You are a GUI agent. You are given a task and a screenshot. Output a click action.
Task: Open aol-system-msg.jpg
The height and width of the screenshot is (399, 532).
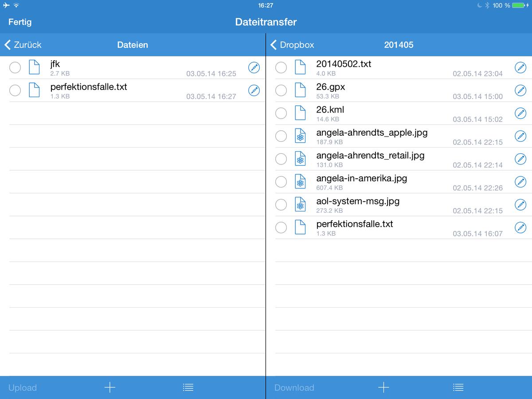point(358,201)
